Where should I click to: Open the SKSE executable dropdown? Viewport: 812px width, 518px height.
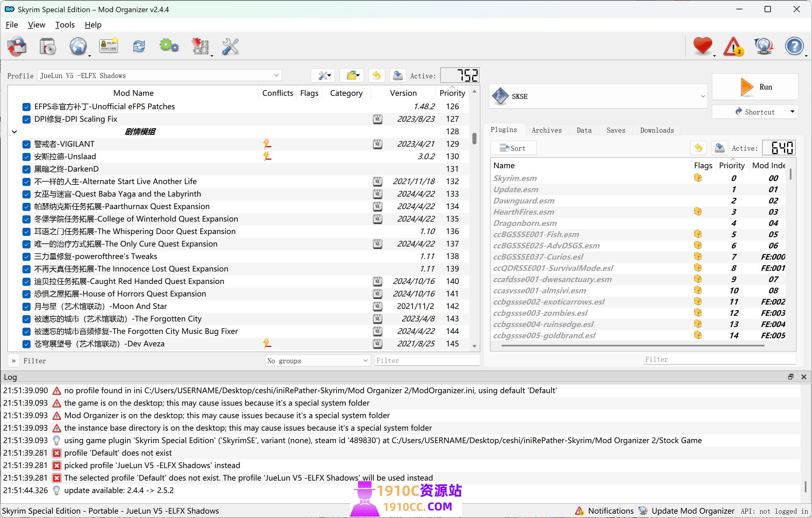[598, 96]
